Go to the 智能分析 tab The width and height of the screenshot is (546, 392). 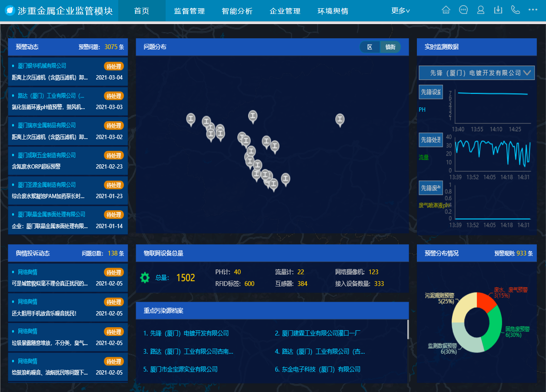[237, 11]
